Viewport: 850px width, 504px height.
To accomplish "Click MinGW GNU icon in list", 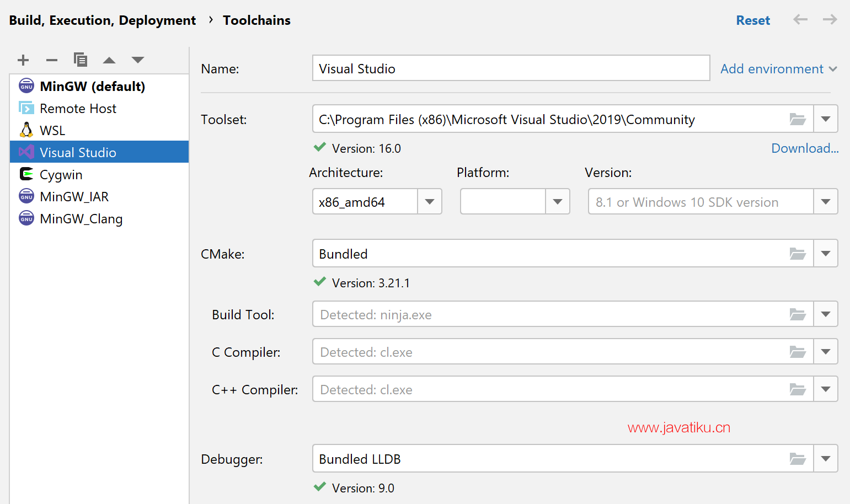I will click(26, 86).
